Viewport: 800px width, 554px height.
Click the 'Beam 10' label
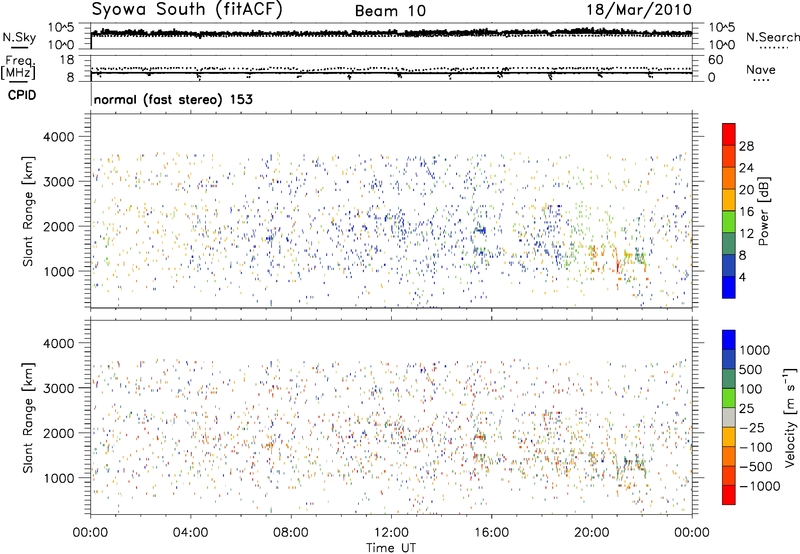(390, 11)
